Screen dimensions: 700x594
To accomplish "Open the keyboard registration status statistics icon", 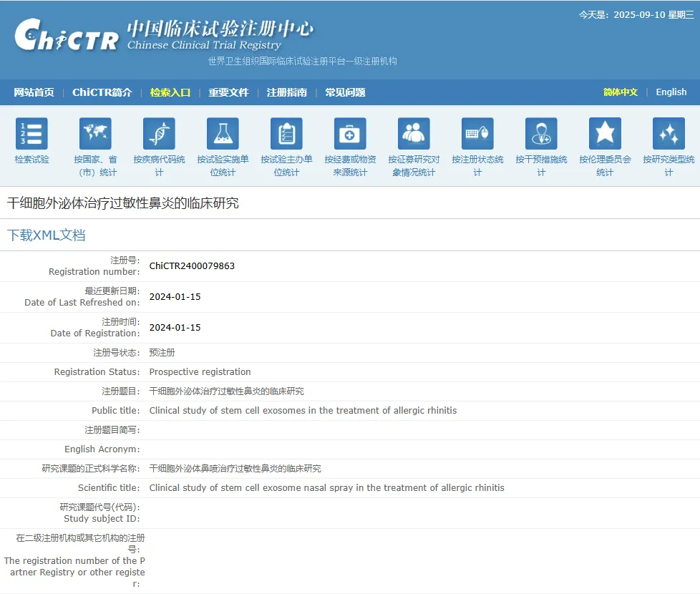I will point(477,134).
